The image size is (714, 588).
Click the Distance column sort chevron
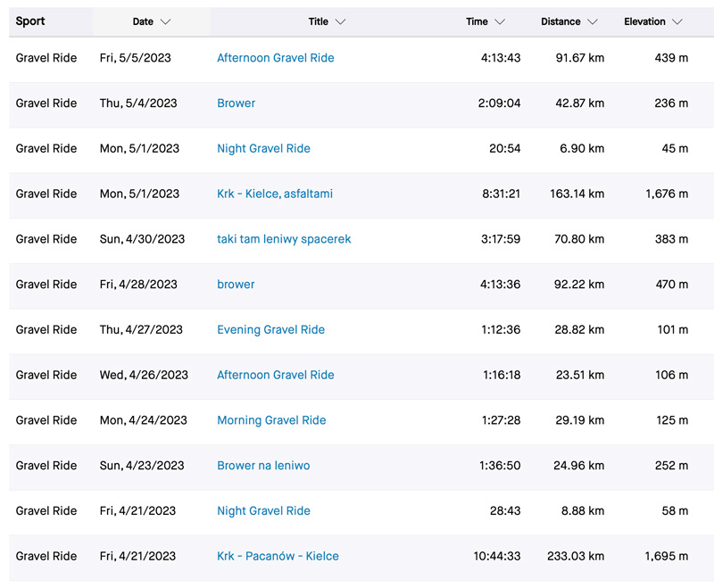click(593, 21)
